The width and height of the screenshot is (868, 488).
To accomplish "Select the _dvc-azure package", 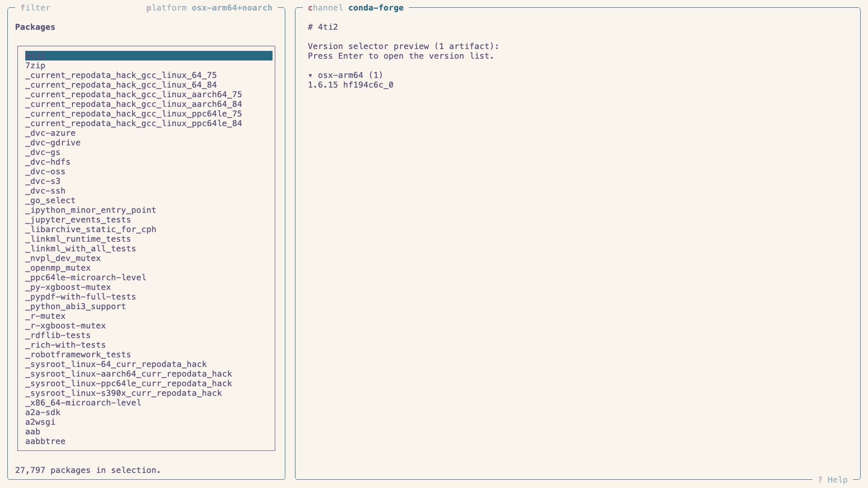I will point(50,133).
